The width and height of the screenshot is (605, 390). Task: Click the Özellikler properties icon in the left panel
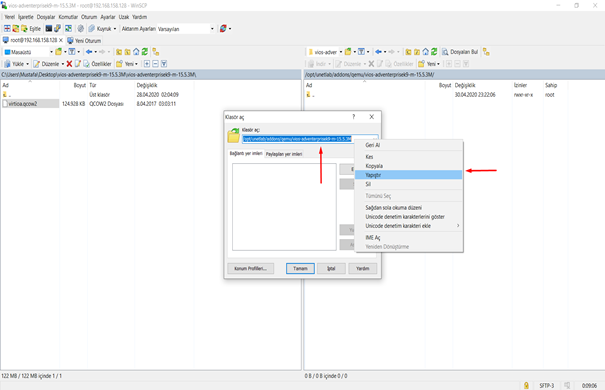86,64
